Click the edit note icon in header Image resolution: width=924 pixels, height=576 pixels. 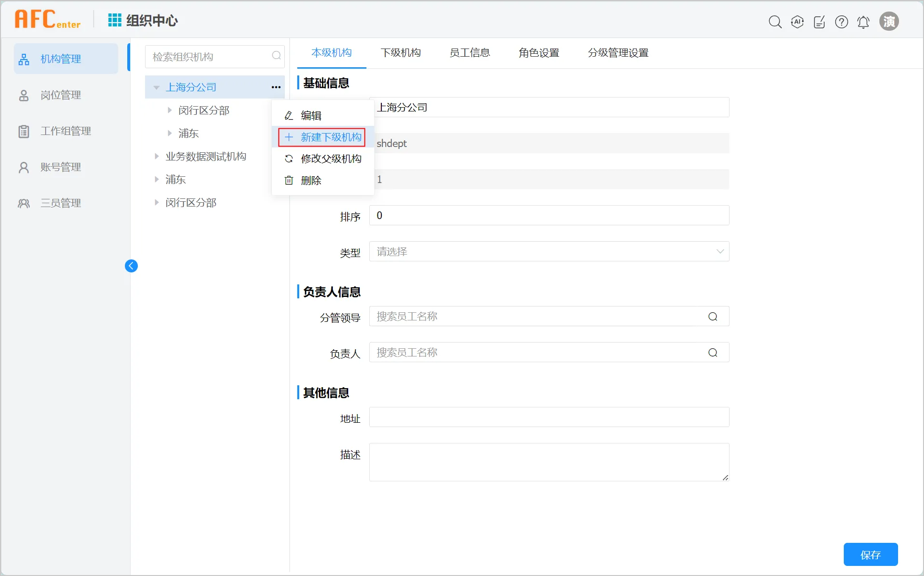(x=819, y=22)
